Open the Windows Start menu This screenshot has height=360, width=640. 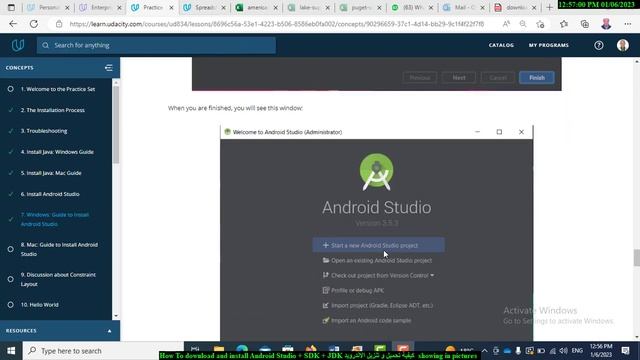[11, 351]
